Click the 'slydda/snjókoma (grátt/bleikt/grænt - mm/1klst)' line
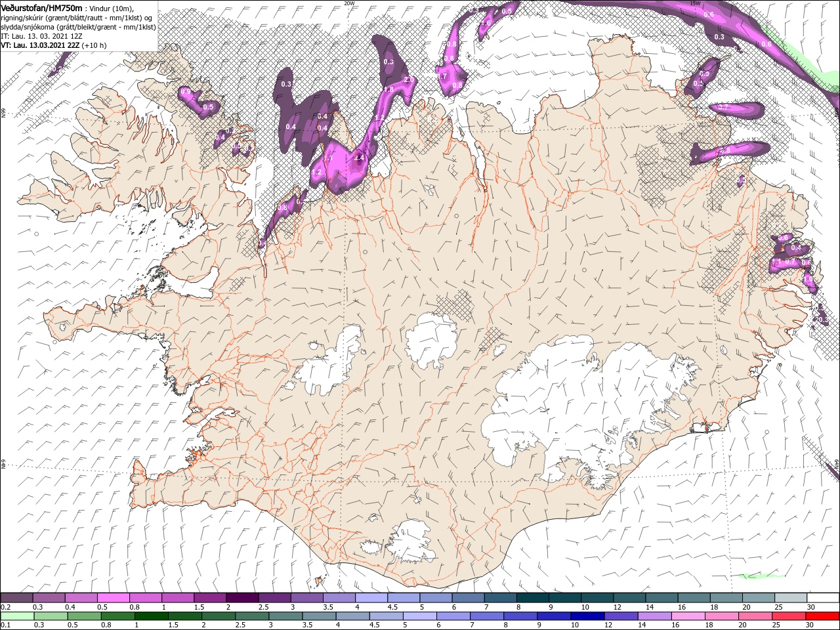Screen dimensions: 840x630 [78, 27]
